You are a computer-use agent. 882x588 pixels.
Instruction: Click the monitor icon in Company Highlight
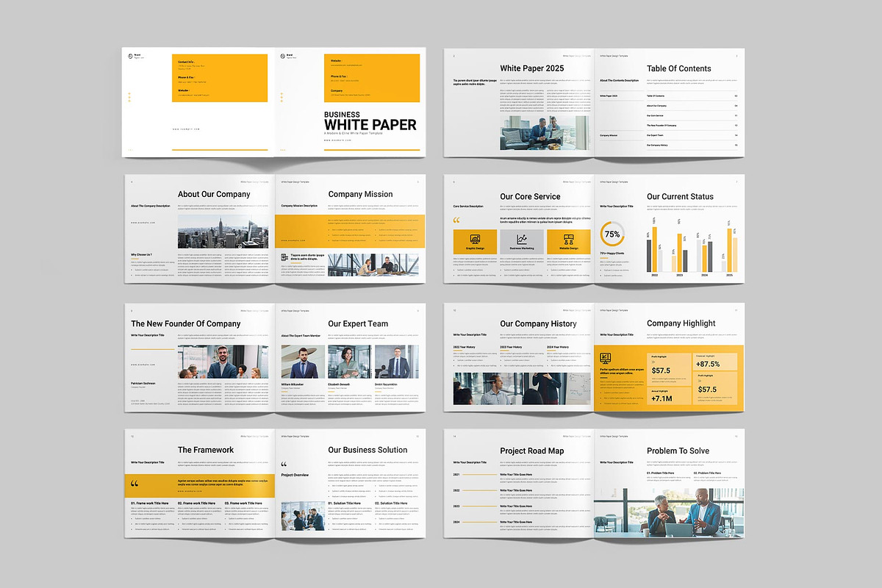pos(606,358)
